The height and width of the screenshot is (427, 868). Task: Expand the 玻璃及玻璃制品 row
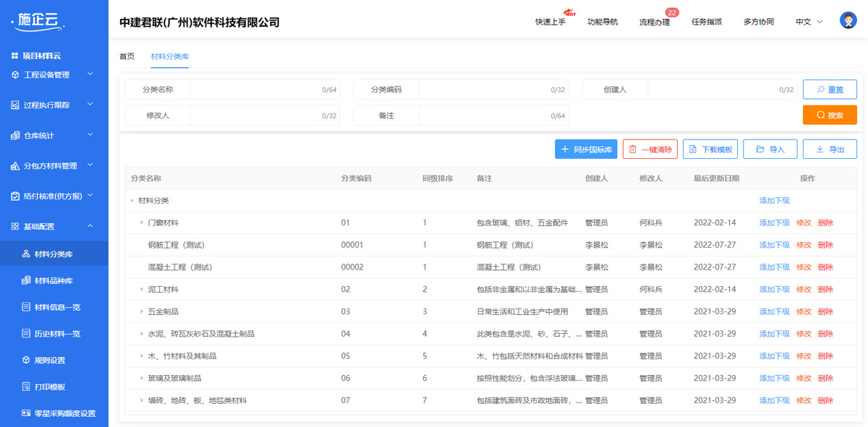coord(142,379)
